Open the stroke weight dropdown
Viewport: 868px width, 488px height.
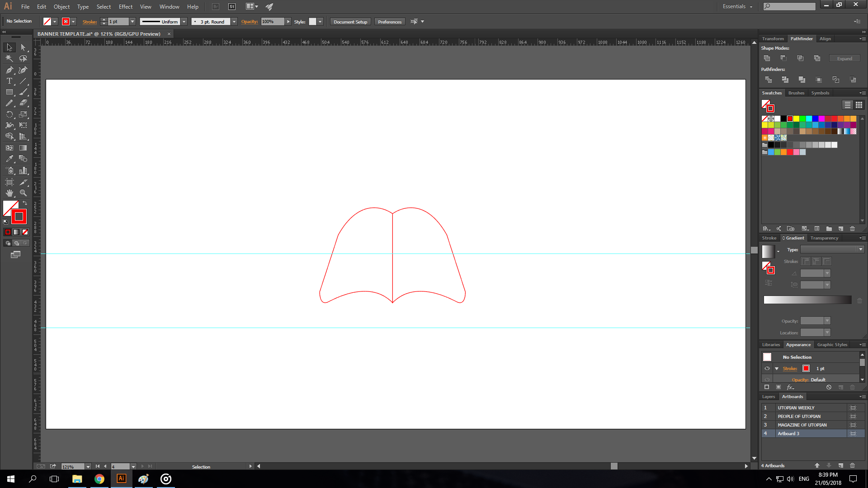click(132, 22)
